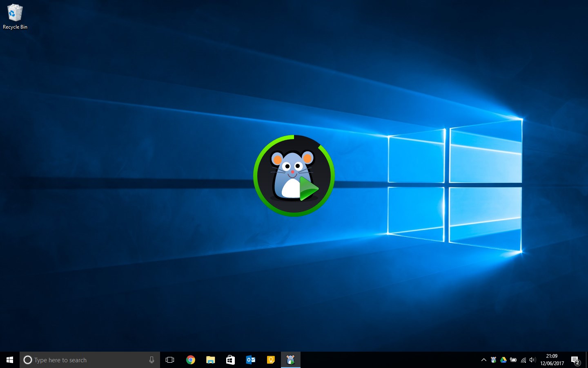Start Move Mouse via the center play button
Viewport: 588px width, 368px height.
pos(309,189)
